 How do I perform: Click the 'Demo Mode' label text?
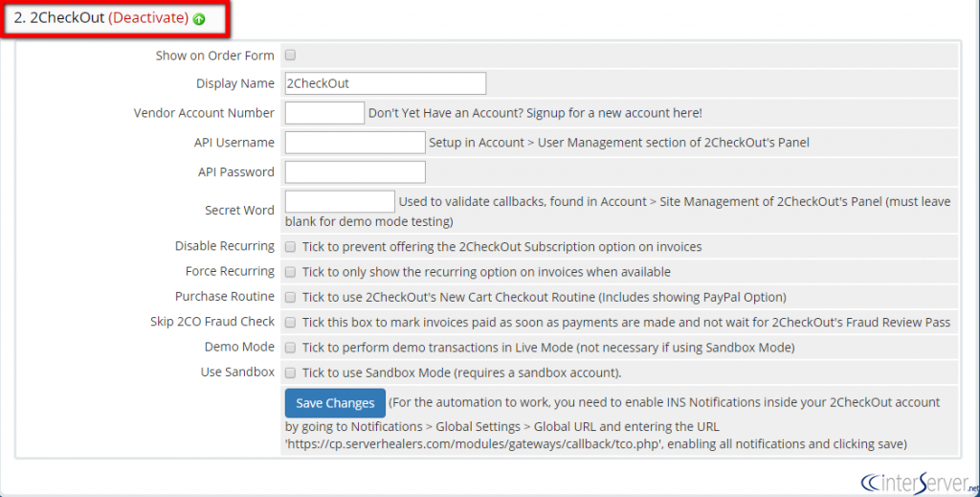point(239,347)
